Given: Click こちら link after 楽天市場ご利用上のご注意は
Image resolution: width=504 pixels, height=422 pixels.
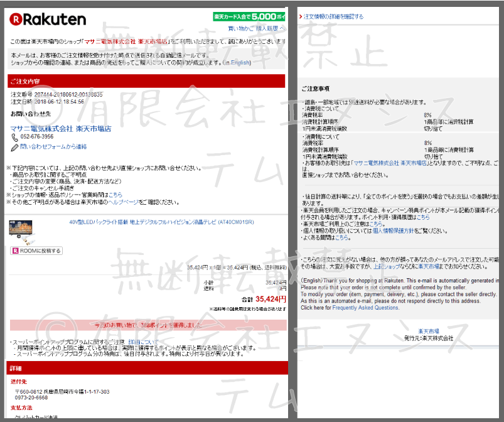Looking at the screenshot, I should [x=376, y=224].
